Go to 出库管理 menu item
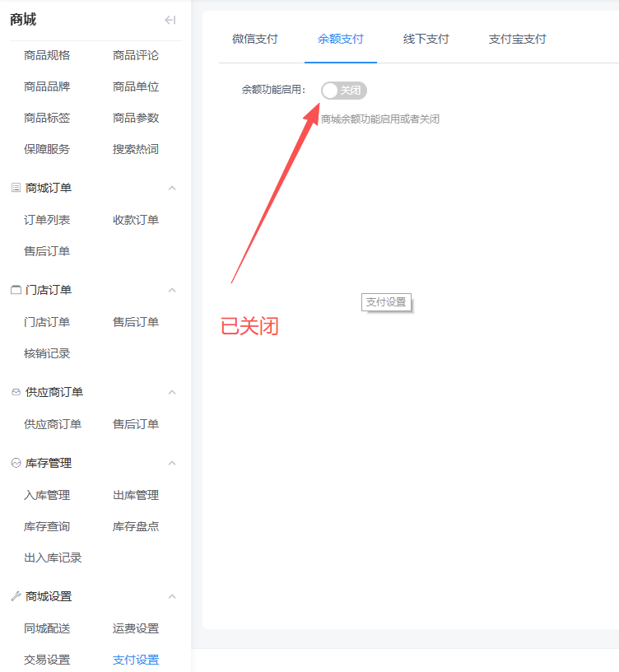The width and height of the screenshot is (619, 672). [x=136, y=495]
